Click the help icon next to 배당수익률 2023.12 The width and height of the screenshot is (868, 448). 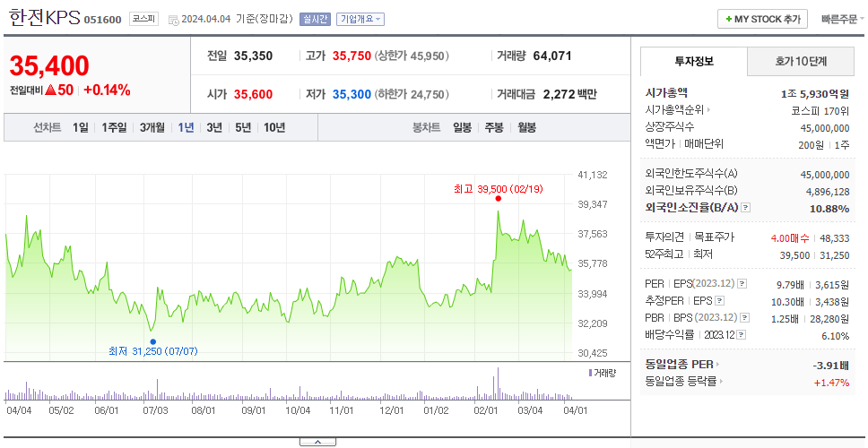click(742, 335)
